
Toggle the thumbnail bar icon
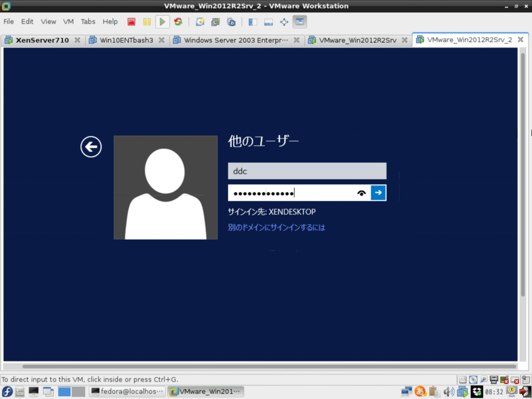pos(269,22)
